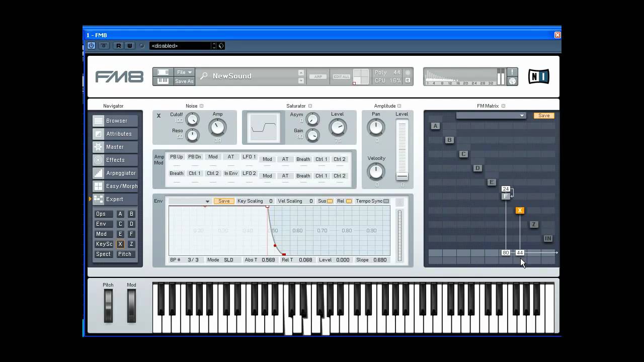Click the morph square thumbnail
Image resolution: width=644 pixels, height=362 pixels.
(361, 76)
